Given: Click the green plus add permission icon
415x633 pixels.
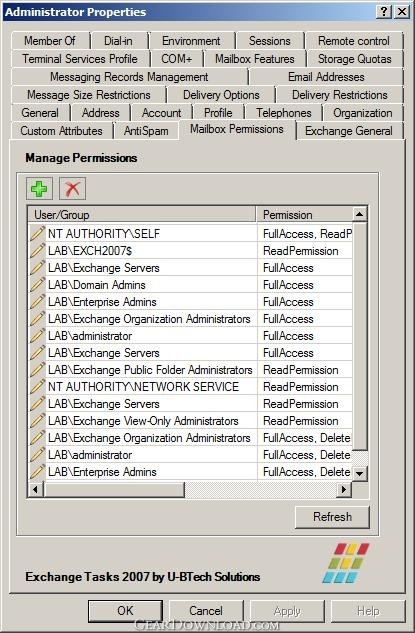Looking at the screenshot, I should tap(39, 189).
